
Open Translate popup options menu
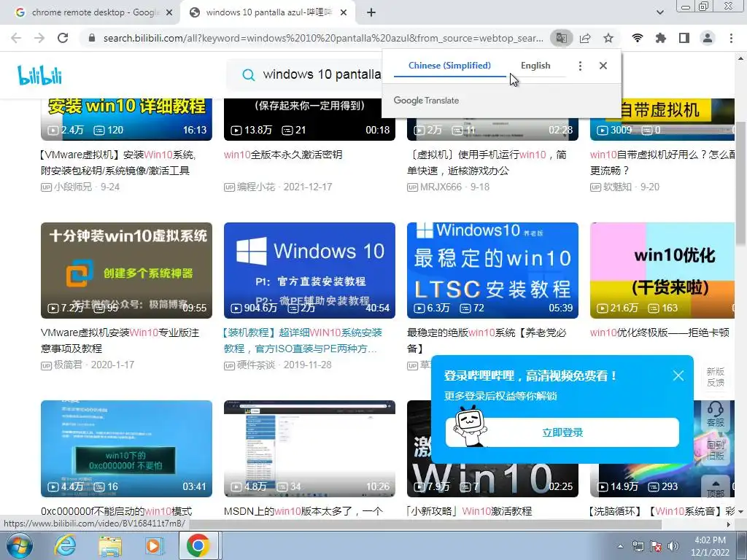[580, 66]
